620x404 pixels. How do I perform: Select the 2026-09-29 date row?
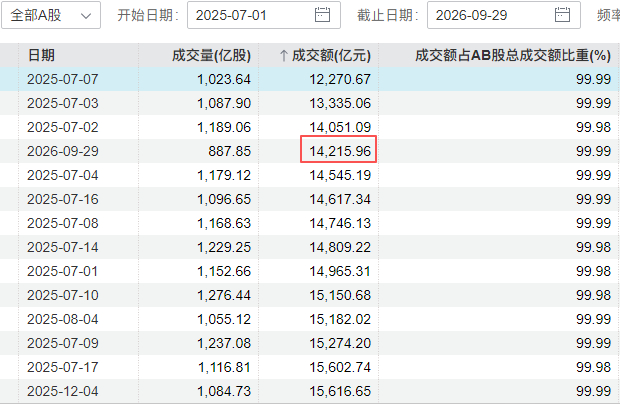click(x=310, y=151)
